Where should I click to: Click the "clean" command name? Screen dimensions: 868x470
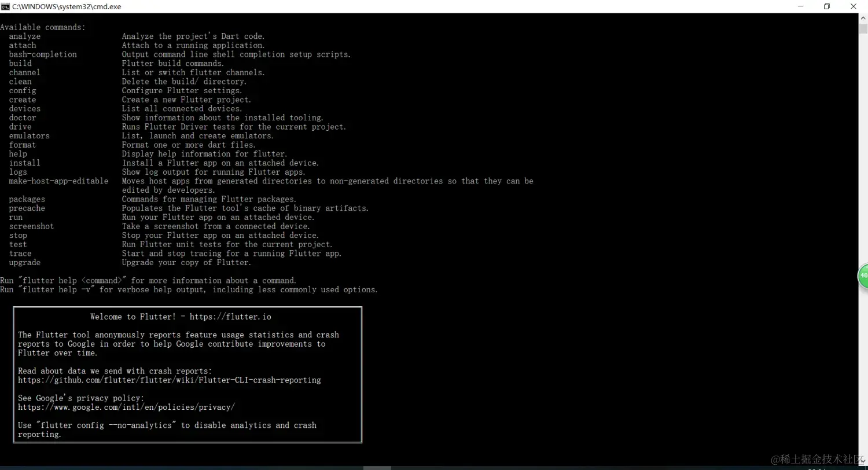point(20,82)
